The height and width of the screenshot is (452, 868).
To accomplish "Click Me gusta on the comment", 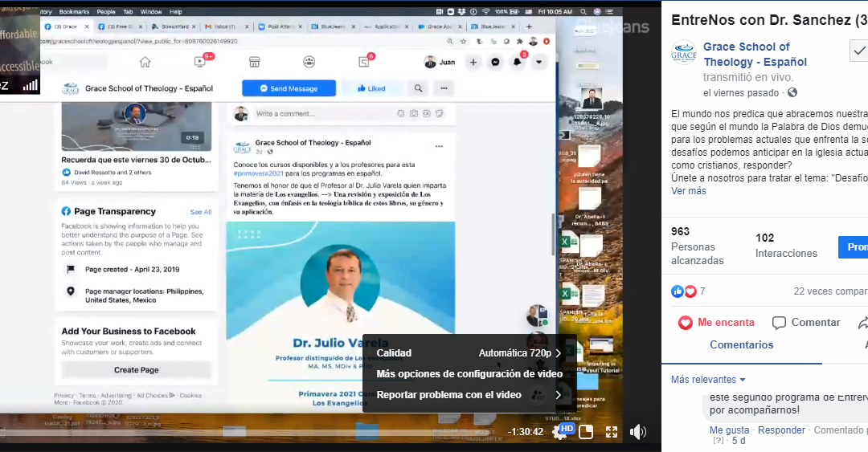I will pos(729,430).
